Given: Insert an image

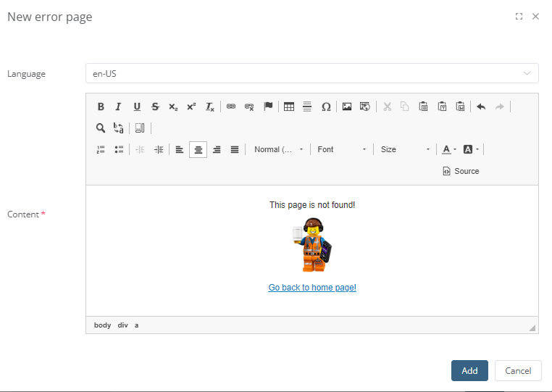Looking at the screenshot, I should click(347, 107).
